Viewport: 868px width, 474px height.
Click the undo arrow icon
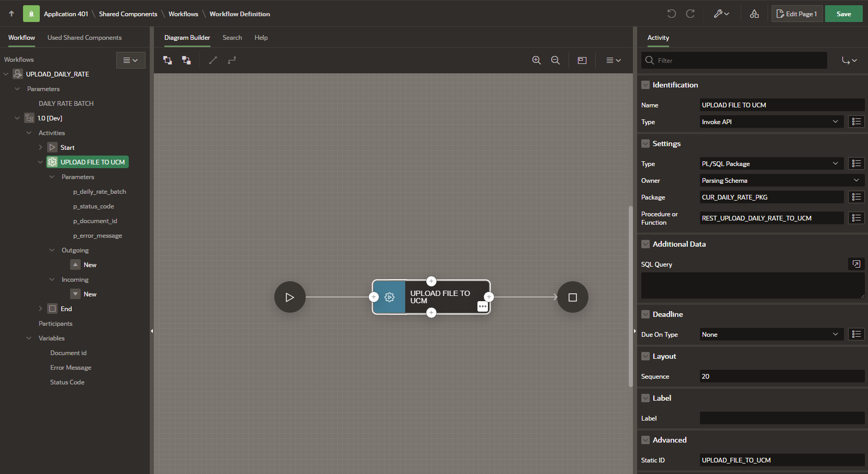coord(671,14)
